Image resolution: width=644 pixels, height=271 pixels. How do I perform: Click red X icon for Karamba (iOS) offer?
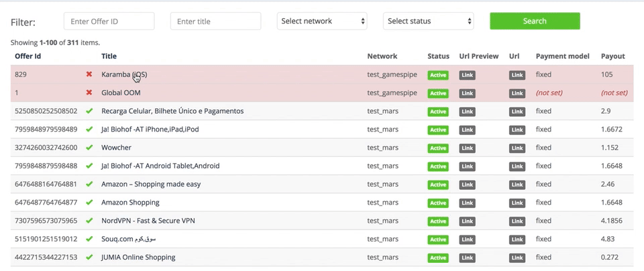tap(89, 74)
